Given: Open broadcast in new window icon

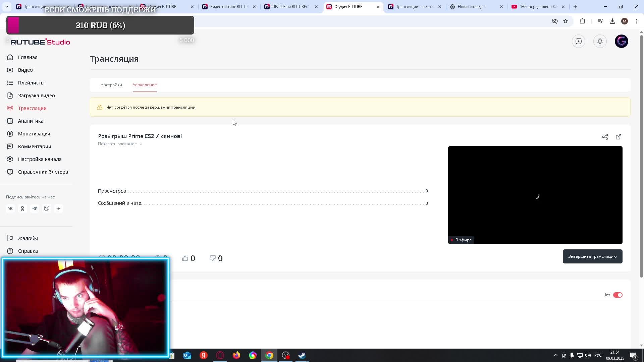Looking at the screenshot, I should tap(619, 137).
